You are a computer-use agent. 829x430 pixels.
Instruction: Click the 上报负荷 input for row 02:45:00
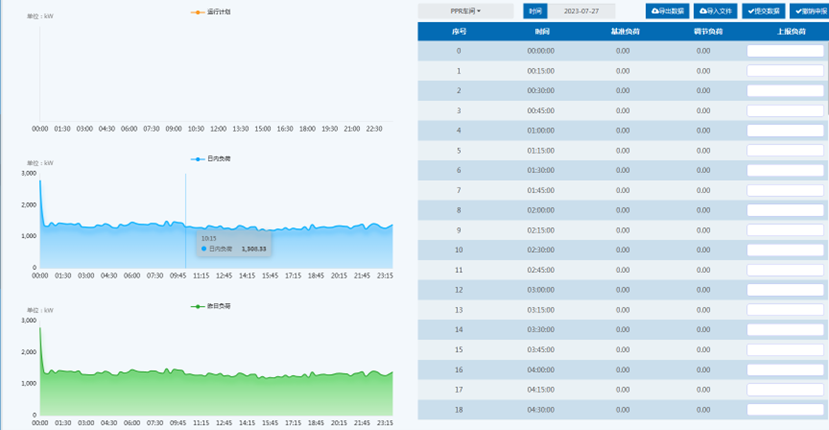point(785,270)
